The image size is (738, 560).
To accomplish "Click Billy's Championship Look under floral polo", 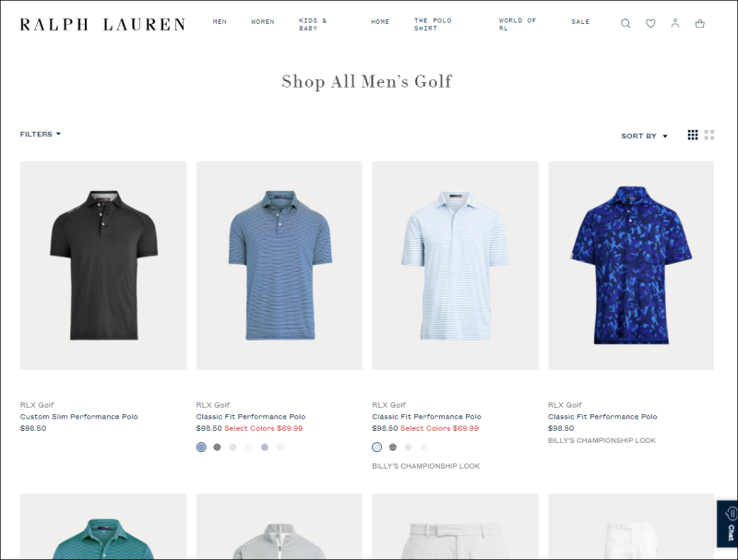I will (x=601, y=440).
